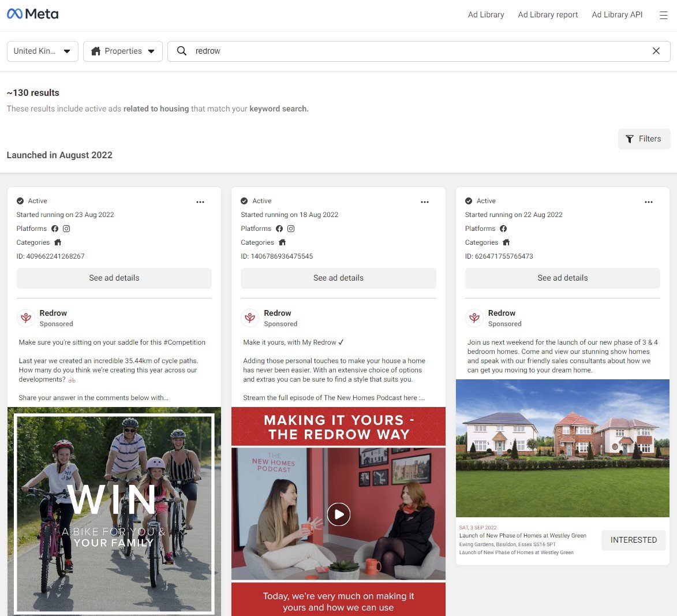See ad details for ad ID 626471755765473

point(563,278)
